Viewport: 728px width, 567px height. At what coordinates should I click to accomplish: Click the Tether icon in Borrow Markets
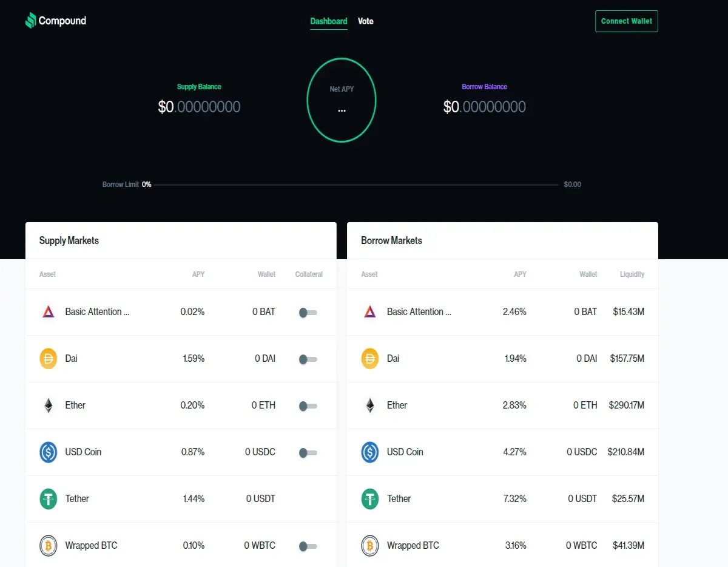[369, 498]
